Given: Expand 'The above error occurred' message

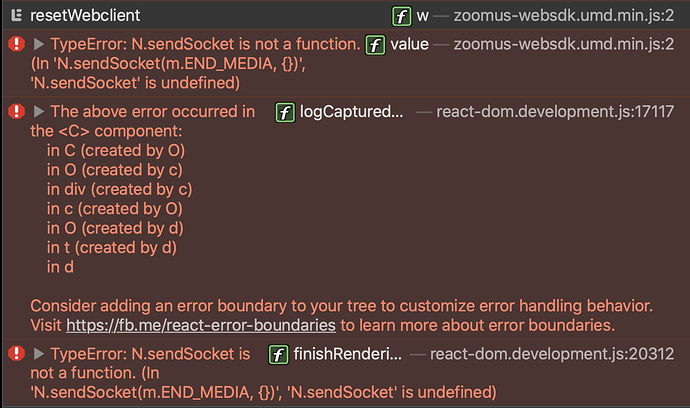Looking at the screenshot, I should pyautogui.click(x=39, y=111).
